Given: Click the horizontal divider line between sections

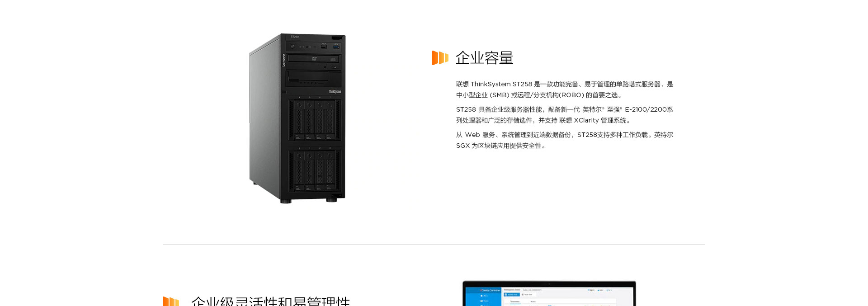Looking at the screenshot, I should [x=434, y=245].
